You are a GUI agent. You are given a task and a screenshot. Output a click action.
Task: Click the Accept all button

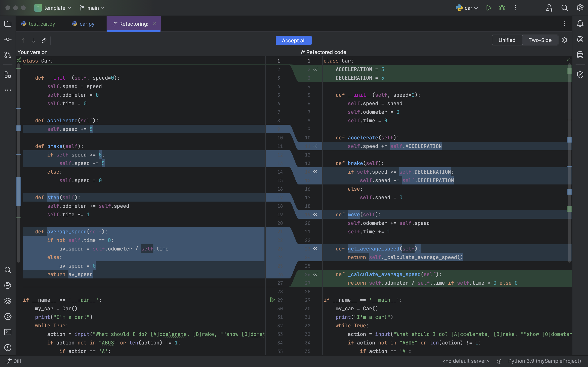click(294, 41)
